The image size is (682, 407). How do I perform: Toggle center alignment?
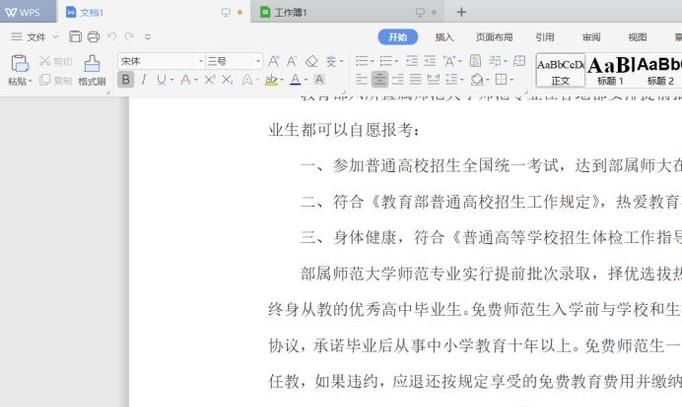click(x=380, y=80)
